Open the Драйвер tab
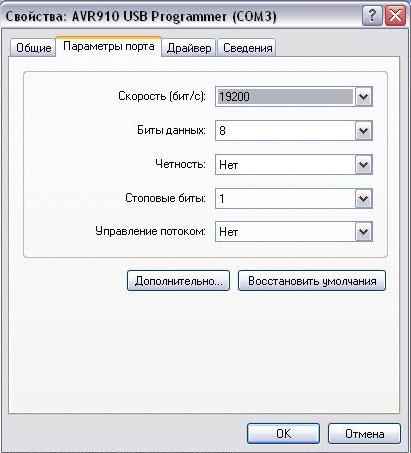 coord(189,48)
